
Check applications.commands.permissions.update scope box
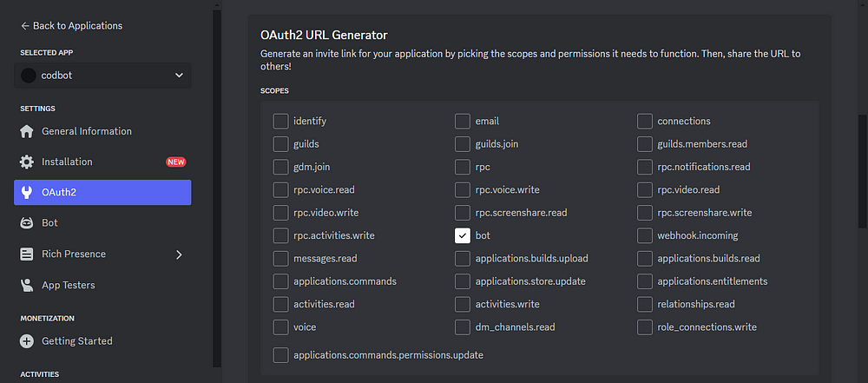pos(280,354)
